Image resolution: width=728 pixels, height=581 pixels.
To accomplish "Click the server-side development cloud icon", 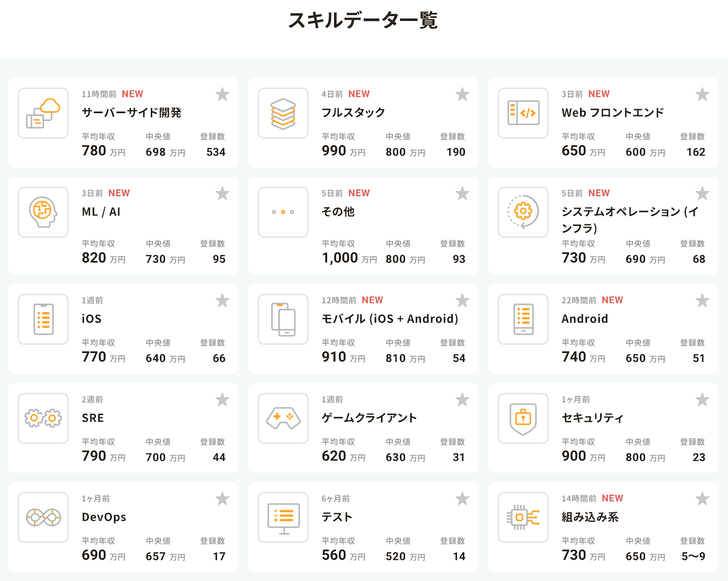I will point(43,113).
